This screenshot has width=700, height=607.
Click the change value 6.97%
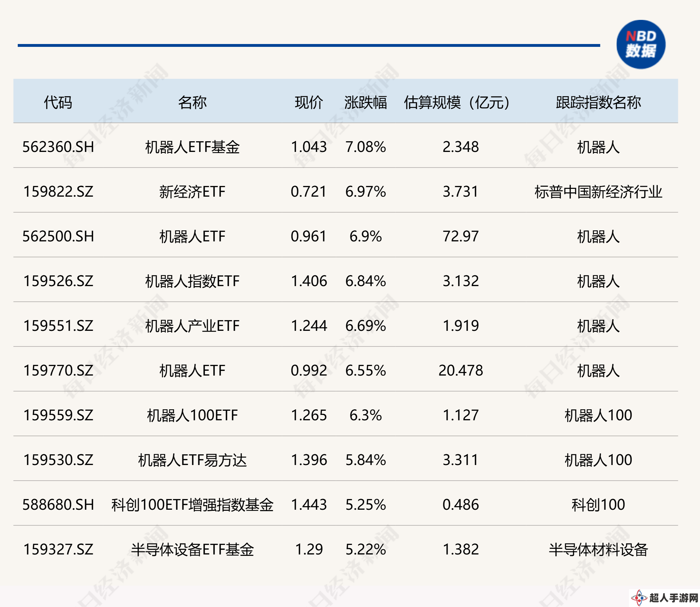click(366, 192)
